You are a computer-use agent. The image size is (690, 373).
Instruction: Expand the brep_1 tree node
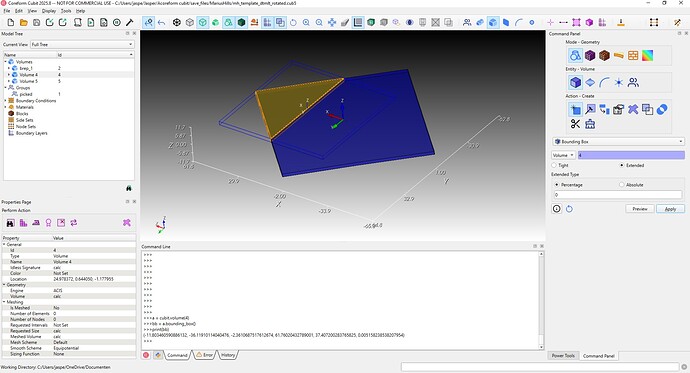tap(9, 68)
